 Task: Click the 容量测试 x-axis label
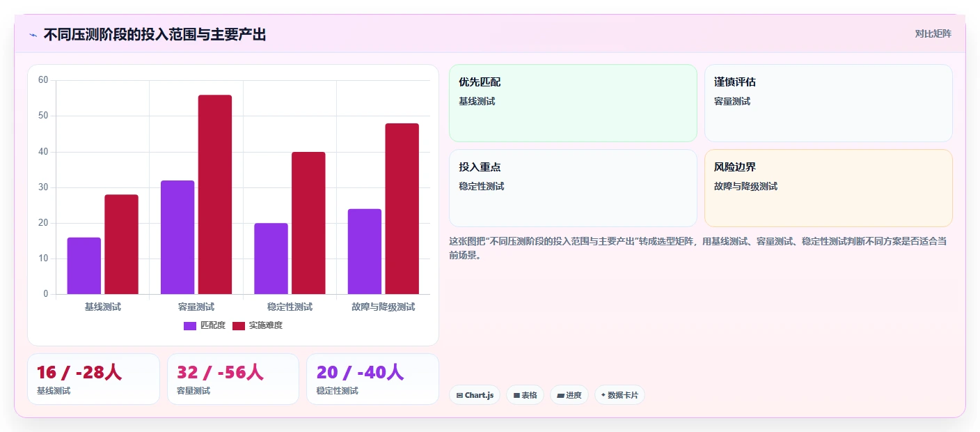(x=196, y=307)
